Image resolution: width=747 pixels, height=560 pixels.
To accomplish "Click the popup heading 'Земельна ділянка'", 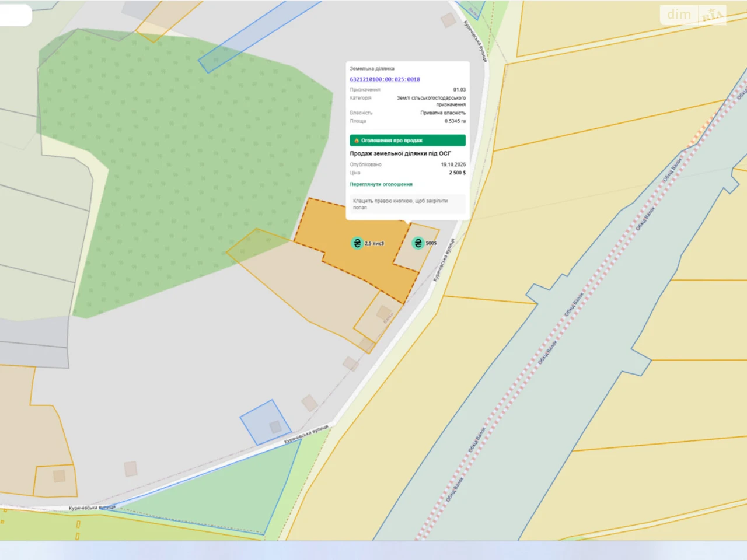I will 372,69.
